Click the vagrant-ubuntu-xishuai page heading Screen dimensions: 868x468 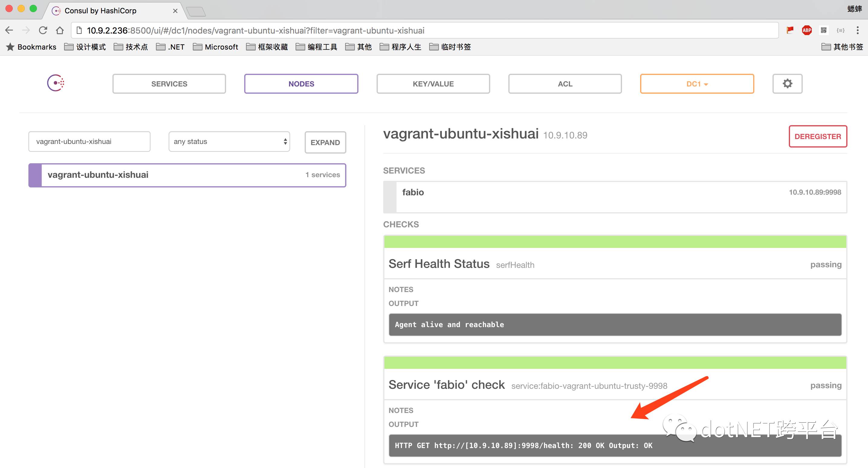[461, 134]
